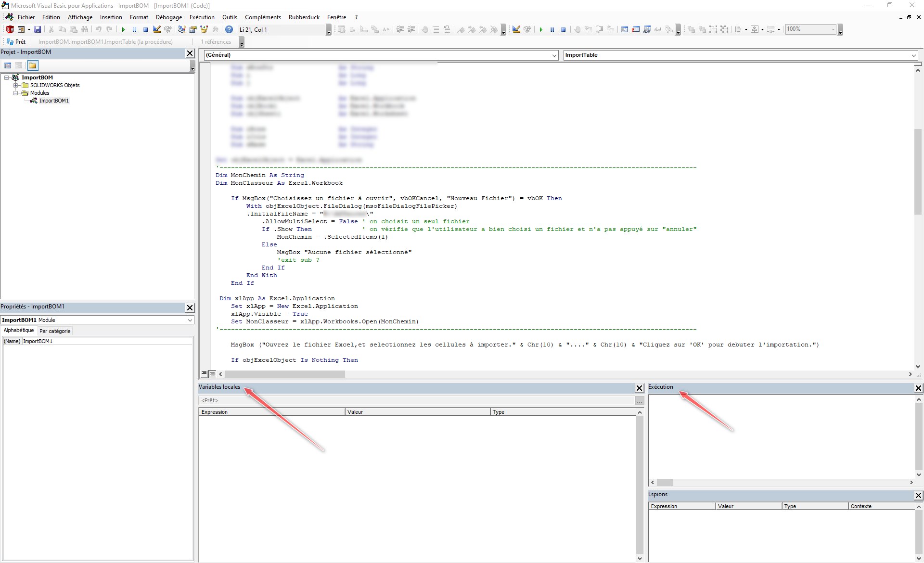This screenshot has height=563, width=924.
Task: Click the Reset (stop) square icon
Action: click(145, 29)
